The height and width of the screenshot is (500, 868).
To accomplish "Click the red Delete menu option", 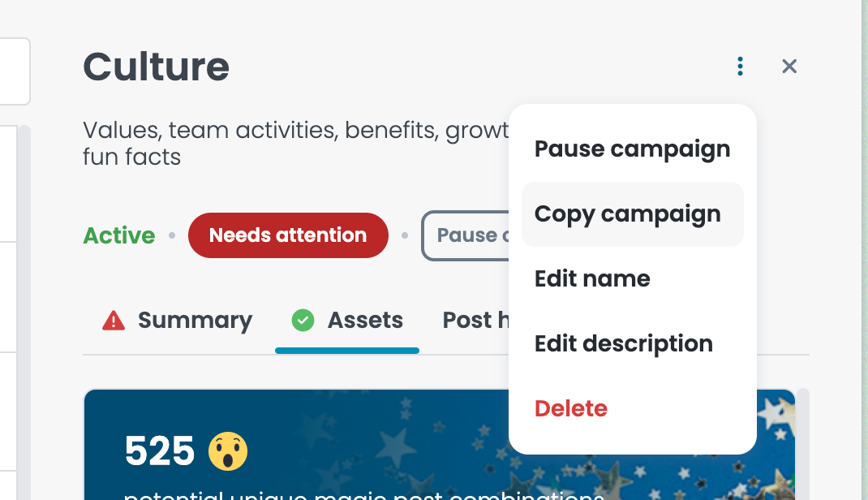I will (x=632, y=408).
